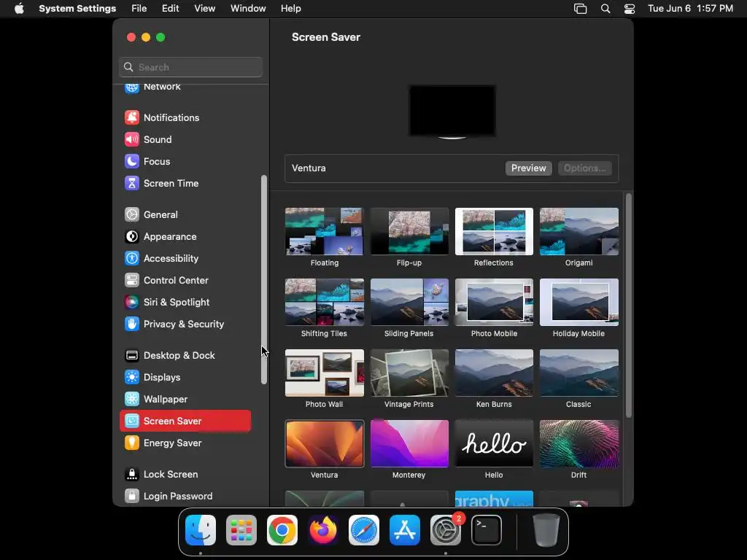This screenshot has width=747, height=560.
Task: Select the Classic screen saver thumbnail
Action: (578, 373)
